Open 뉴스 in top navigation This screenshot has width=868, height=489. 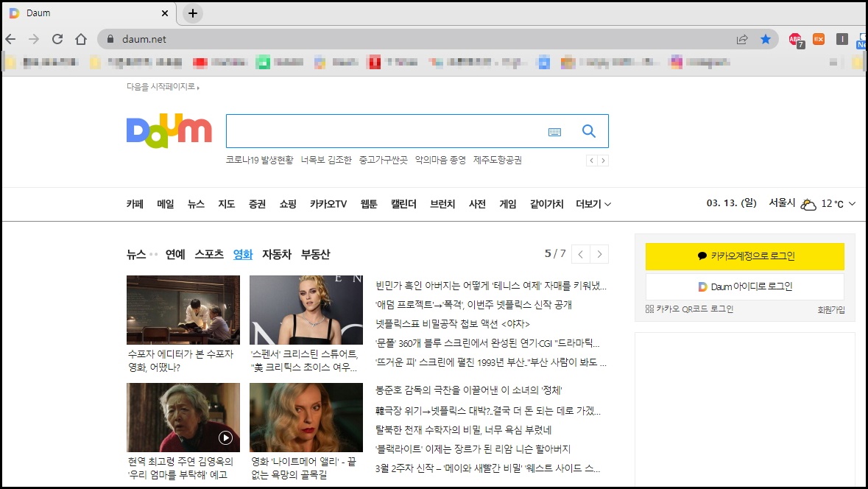[196, 204]
